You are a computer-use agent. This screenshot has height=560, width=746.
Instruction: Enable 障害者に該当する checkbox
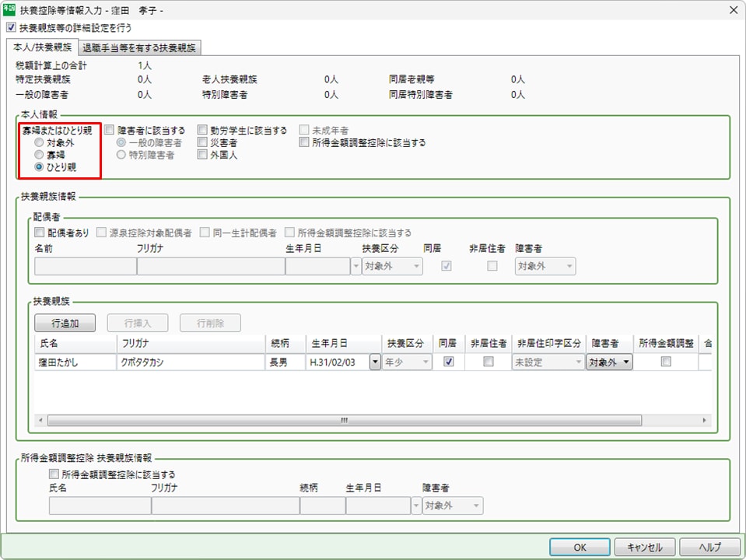pyautogui.click(x=110, y=131)
